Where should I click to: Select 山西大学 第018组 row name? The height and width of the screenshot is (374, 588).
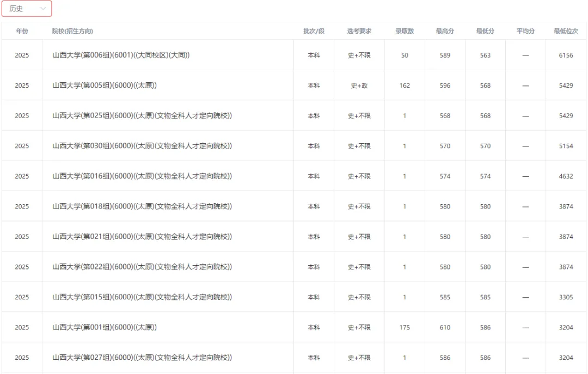click(142, 206)
